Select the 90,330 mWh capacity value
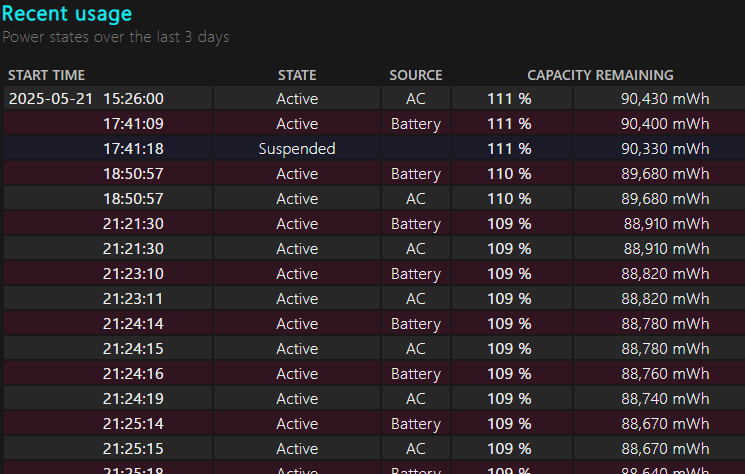Viewport: 745px width, 474px height. pyautogui.click(x=665, y=149)
